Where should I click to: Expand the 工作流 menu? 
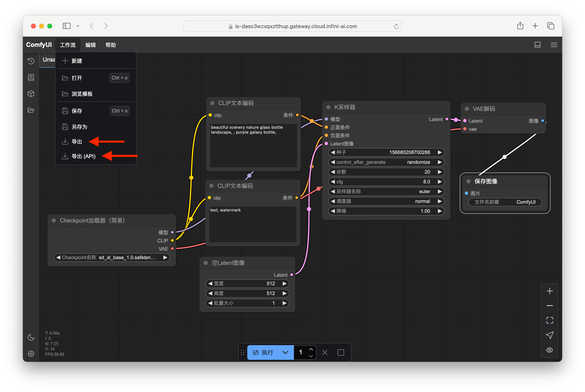pyautogui.click(x=67, y=45)
